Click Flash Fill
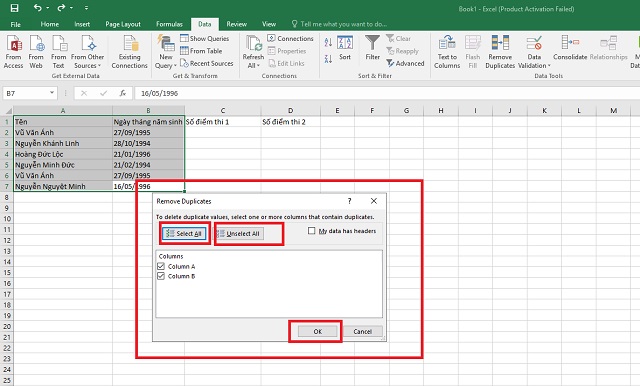Viewport: 640px width, 386px height. 473,52
